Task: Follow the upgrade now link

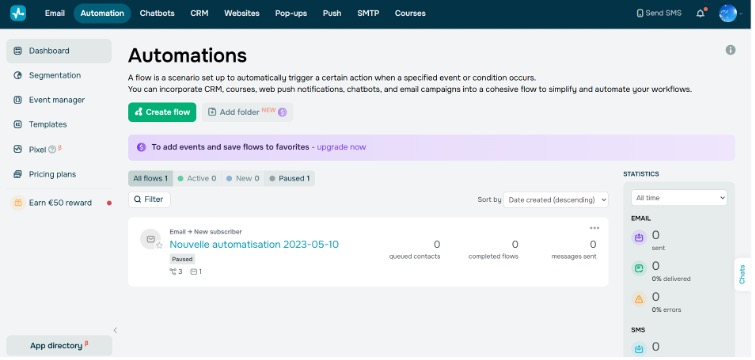Action: [341, 147]
